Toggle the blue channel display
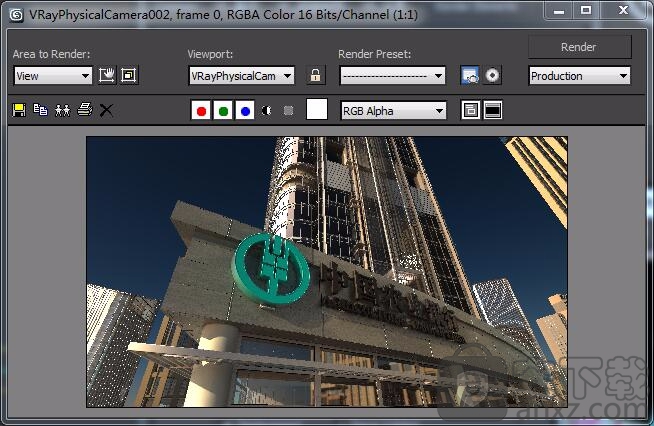 click(x=245, y=111)
